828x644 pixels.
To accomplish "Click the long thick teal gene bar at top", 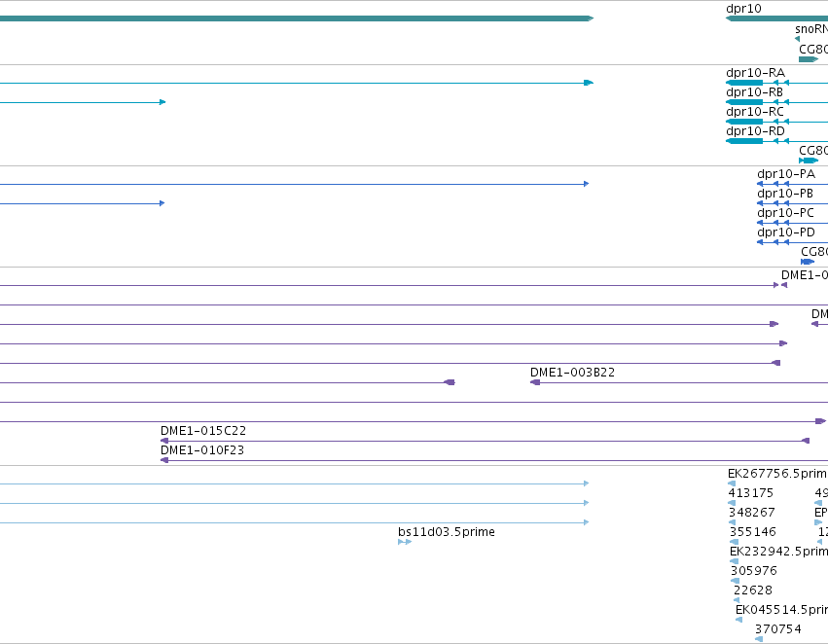I will click(x=297, y=18).
